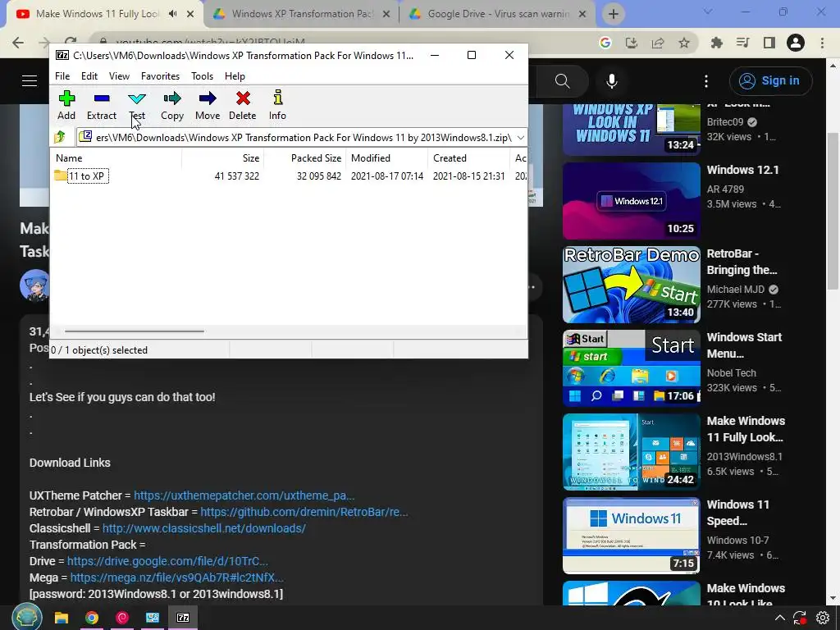Image resolution: width=840 pixels, height=630 pixels.
Task: Bookmark this page with star icon
Action: point(684,43)
